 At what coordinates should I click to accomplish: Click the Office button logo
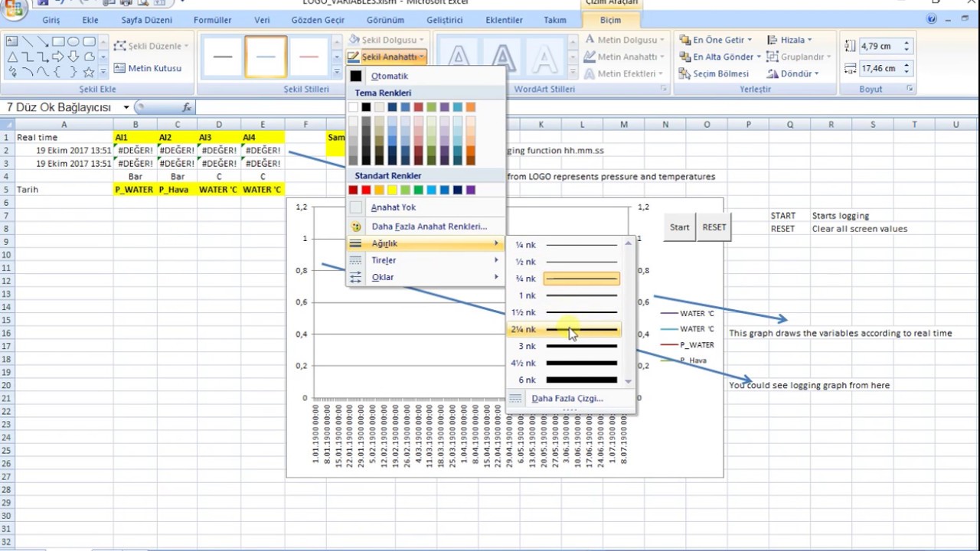pyautogui.click(x=14, y=8)
